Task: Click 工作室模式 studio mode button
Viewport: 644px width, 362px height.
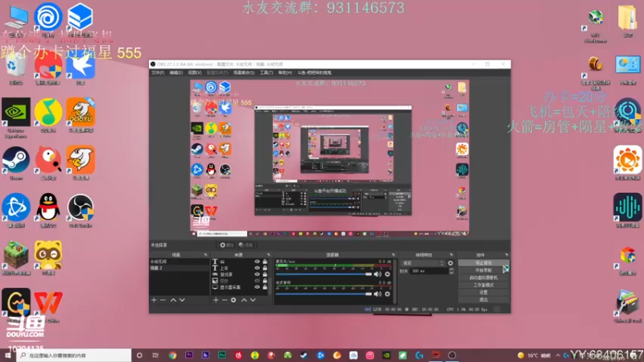Action: click(x=484, y=285)
